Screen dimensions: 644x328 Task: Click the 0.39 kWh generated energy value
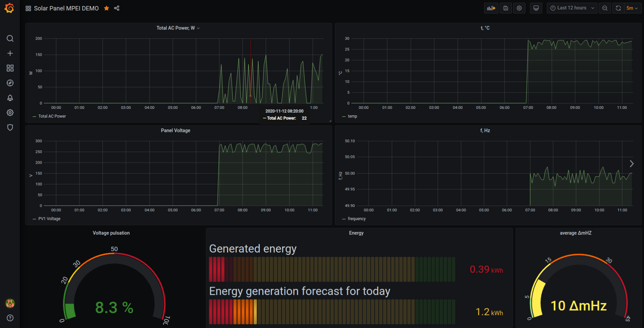[x=486, y=270]
